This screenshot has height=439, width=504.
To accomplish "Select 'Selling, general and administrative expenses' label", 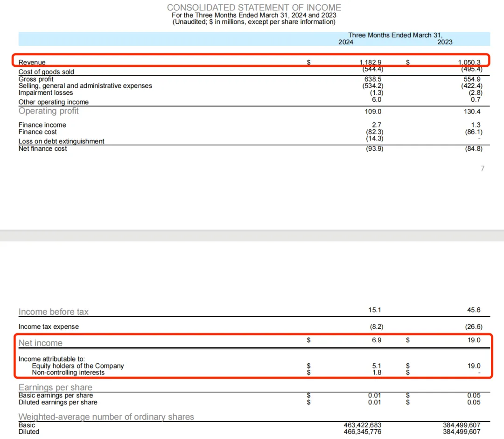I will coord(85,86).
